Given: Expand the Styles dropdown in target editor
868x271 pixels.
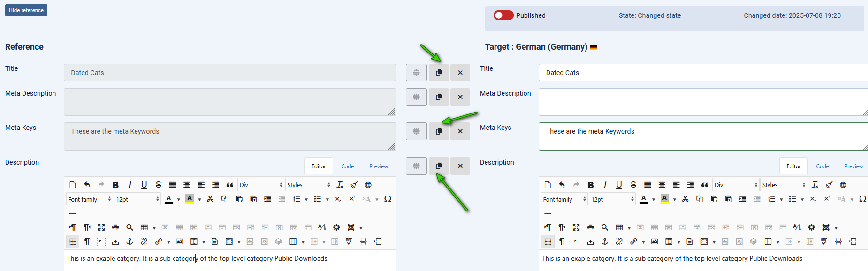Looking at the screenshot, I should tap(783, 185).
